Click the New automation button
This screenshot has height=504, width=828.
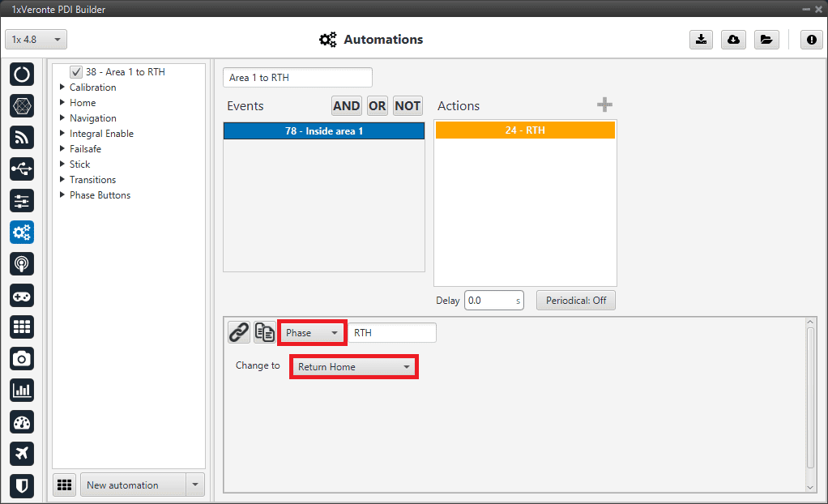tap(133, 485)
